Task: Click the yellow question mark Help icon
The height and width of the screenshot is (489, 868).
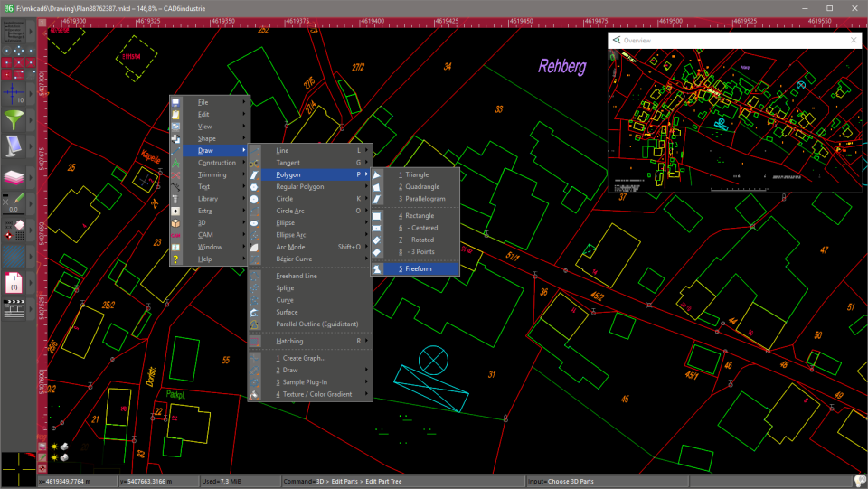Action: click(x=176, y=259)
